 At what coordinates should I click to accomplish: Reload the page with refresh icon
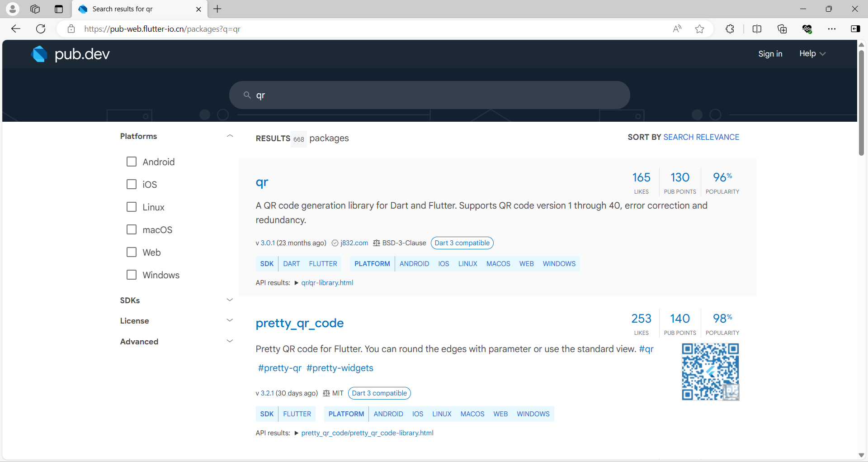coord(41,29)
